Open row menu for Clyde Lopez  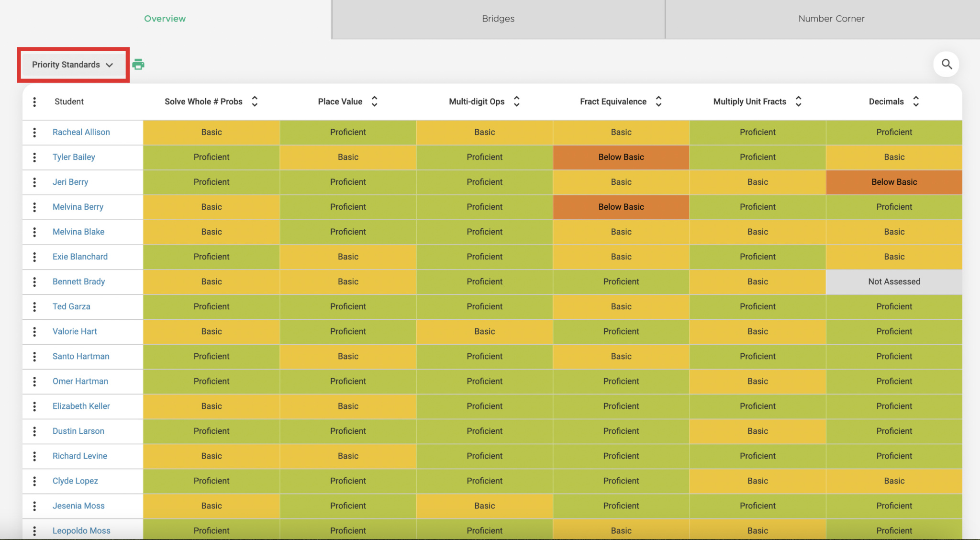tap(34, 481)
